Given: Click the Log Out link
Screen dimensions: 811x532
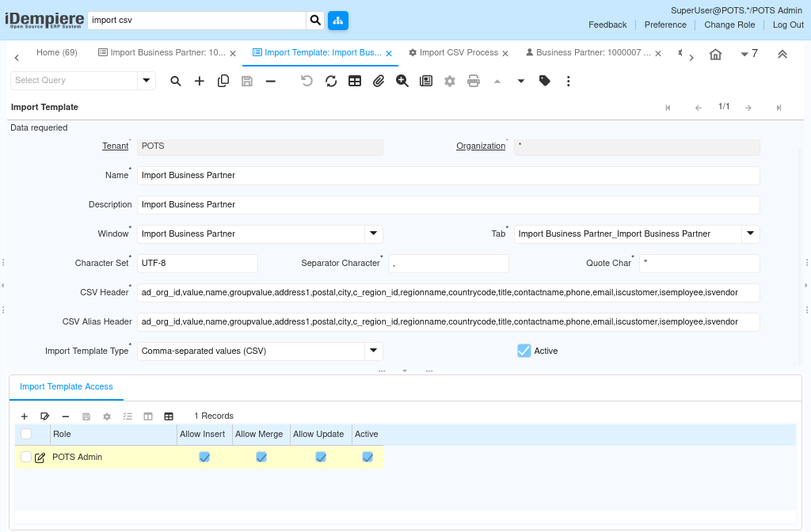Looking at the screenshot, I should pyautogui.click(x=788, y=25).
